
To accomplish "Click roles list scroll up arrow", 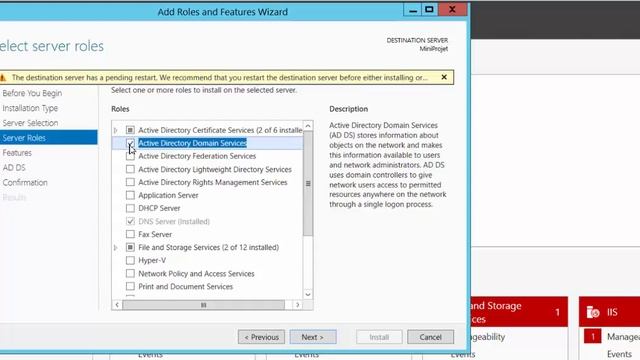I will coord(308,126).
